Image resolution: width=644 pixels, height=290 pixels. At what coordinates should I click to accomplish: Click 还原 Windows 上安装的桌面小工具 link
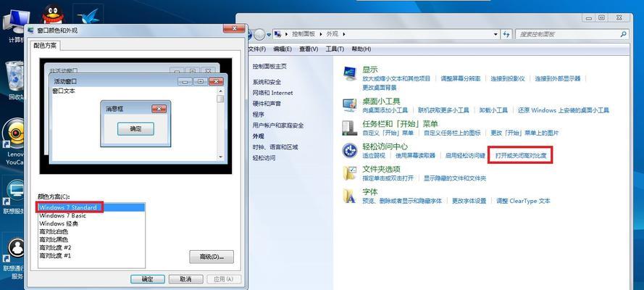(564, 110)
